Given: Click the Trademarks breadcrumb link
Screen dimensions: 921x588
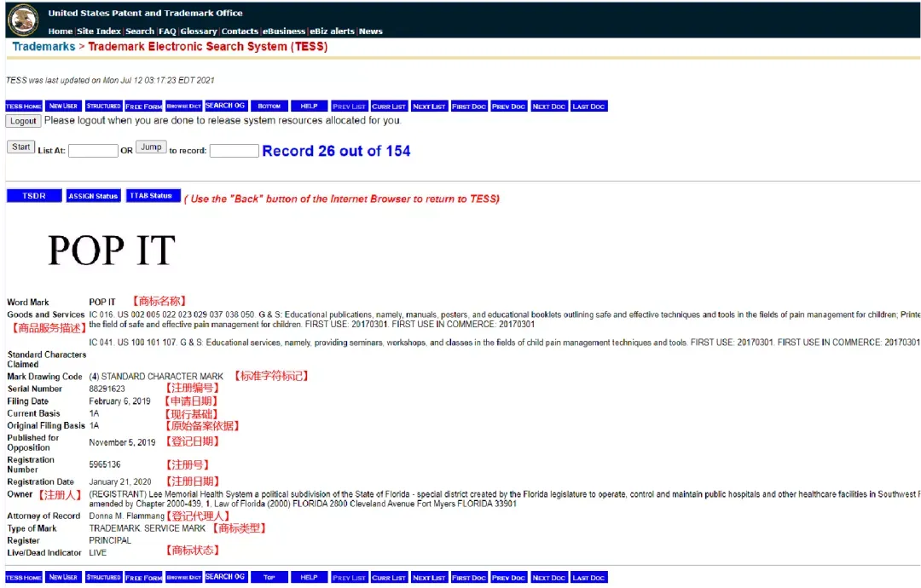Looking at the screenshot, I should 43,46.
